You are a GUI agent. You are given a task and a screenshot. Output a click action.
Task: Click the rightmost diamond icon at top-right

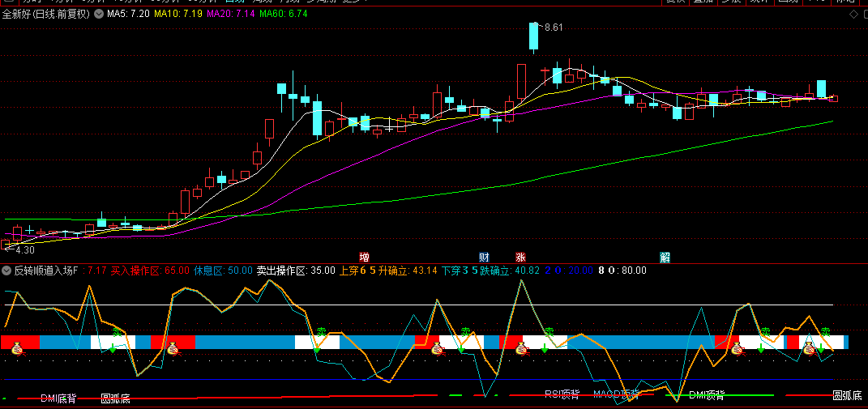click(862, 15)
